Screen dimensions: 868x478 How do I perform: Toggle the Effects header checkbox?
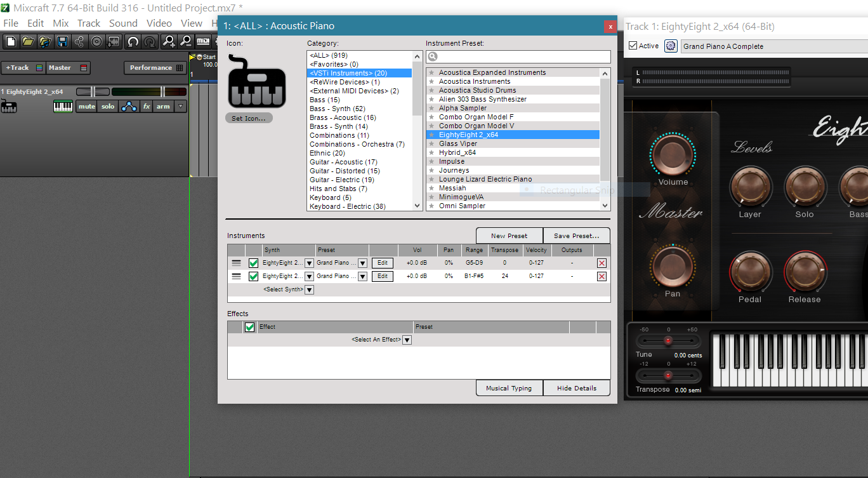[250, 327]
